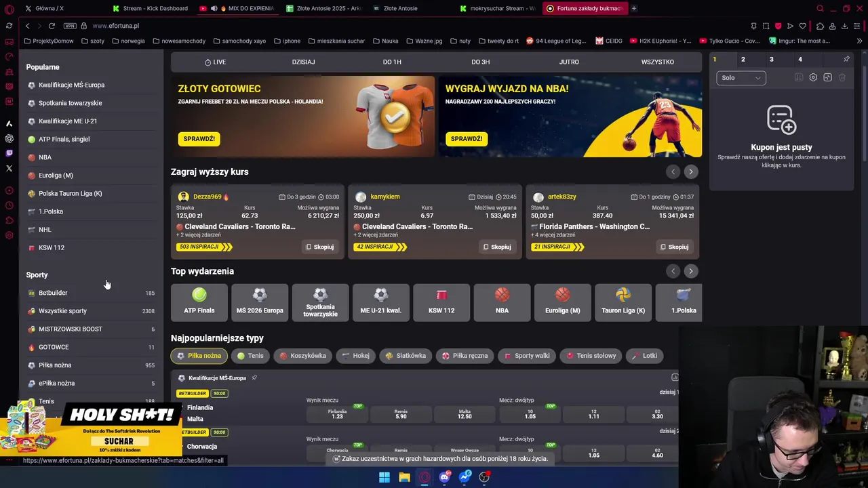The image size is (868, 488).
Task: Open NHL in Popularne sidebar
Action: click(45, 229)
